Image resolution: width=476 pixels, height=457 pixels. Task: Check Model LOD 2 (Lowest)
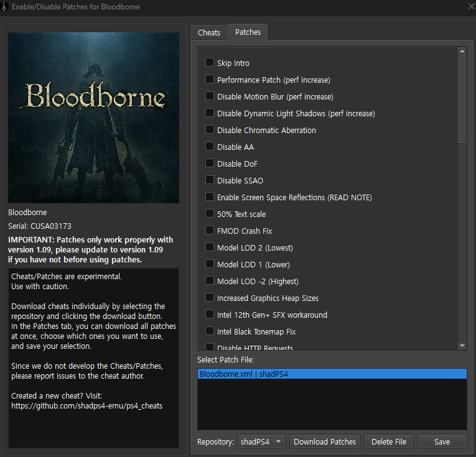(210, 247)
